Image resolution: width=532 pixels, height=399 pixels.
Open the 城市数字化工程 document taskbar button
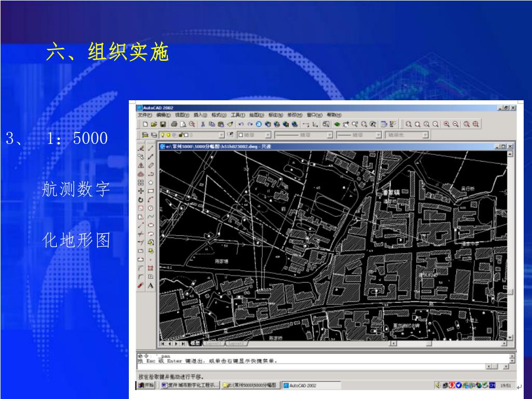click(x=189, y=385)
